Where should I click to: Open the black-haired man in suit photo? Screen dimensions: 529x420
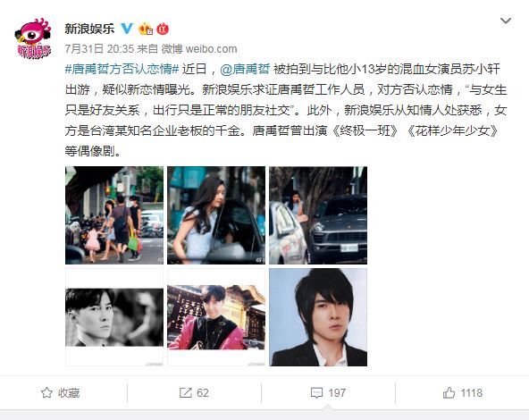click(318, 317)
